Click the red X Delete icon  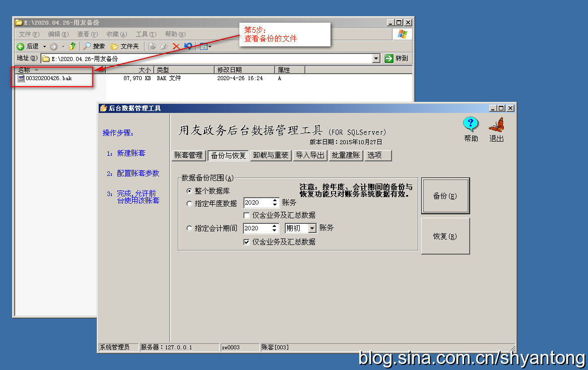point(176,46)
